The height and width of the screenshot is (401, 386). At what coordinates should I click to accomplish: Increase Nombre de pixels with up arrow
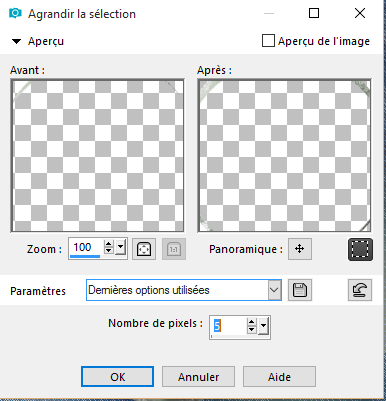[x=252, y=322]
